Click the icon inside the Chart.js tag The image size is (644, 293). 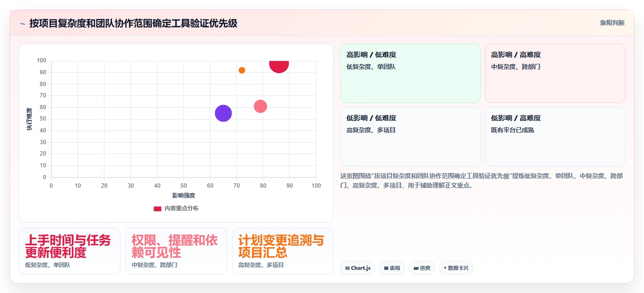(x=347, y=268)
